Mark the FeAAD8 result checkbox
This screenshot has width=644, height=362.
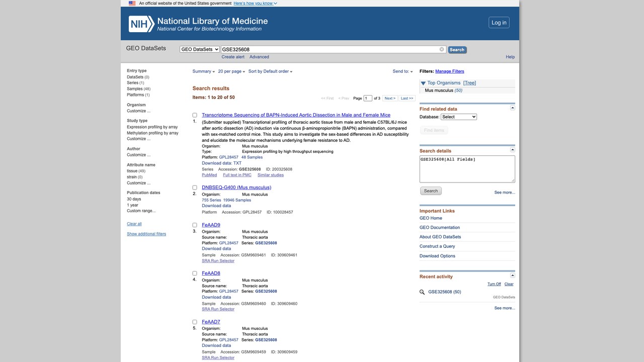[195, 274]
